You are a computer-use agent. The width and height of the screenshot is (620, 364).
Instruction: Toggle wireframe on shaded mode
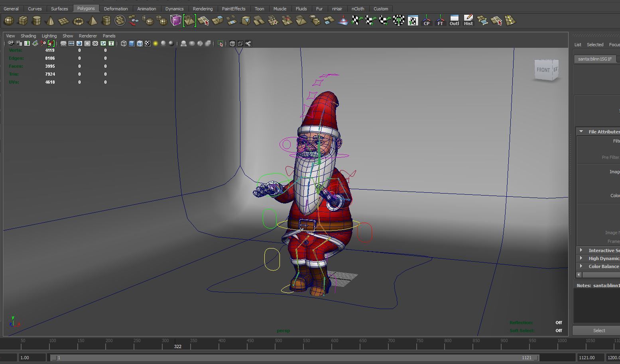pos(140,43)
